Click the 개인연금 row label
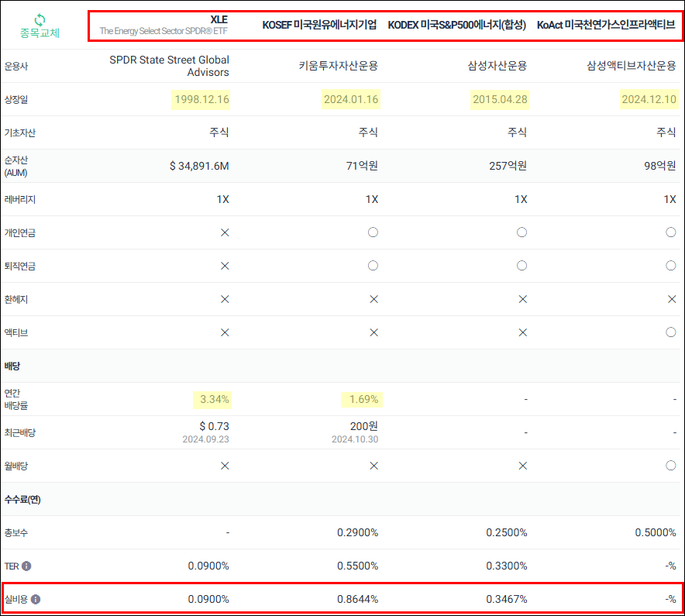 [x=19, y=232]
